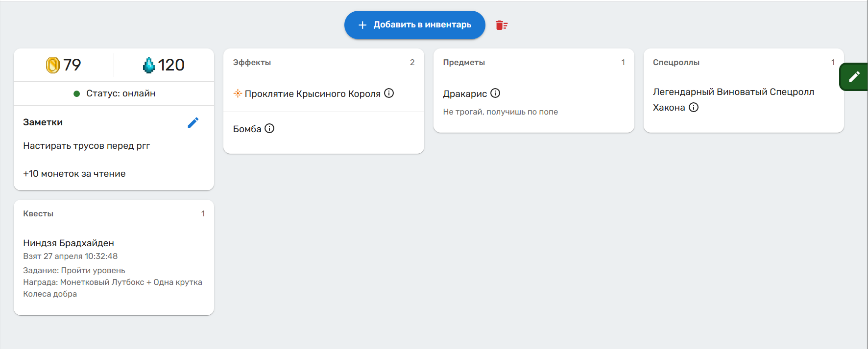The height and width of the screenshot is (349, 868).
Task: Click the Предметы section header
Action: (x=464, y=62)
